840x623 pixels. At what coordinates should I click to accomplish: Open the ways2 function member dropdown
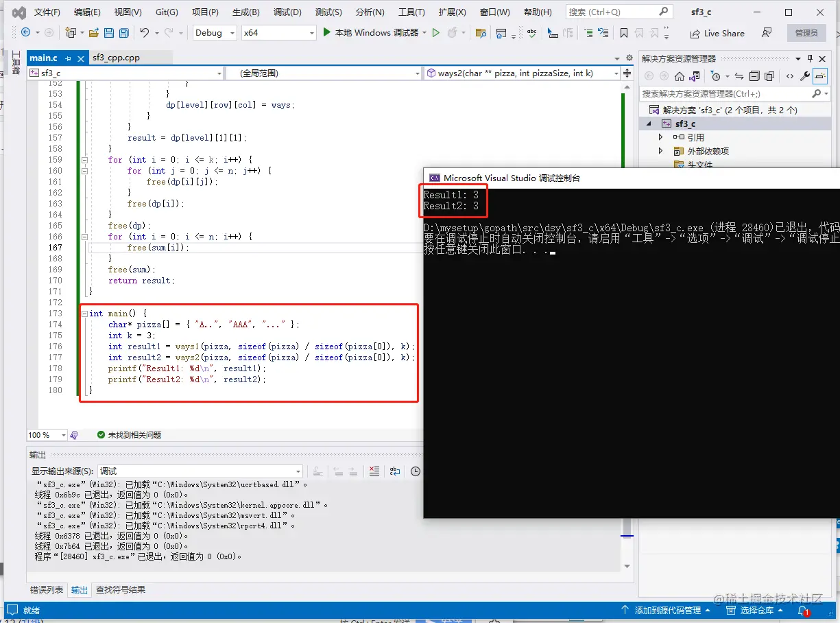coord(522,73)
